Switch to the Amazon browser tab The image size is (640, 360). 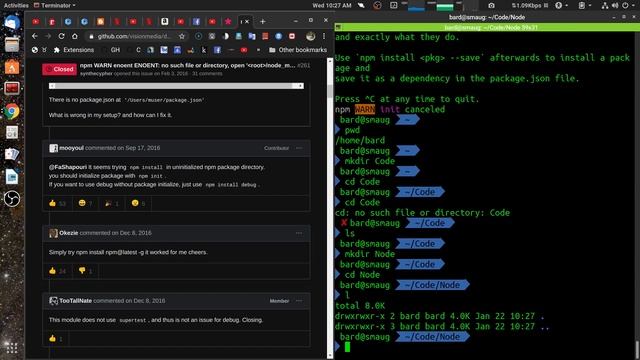pyautogui.click(x=164, y=22)
